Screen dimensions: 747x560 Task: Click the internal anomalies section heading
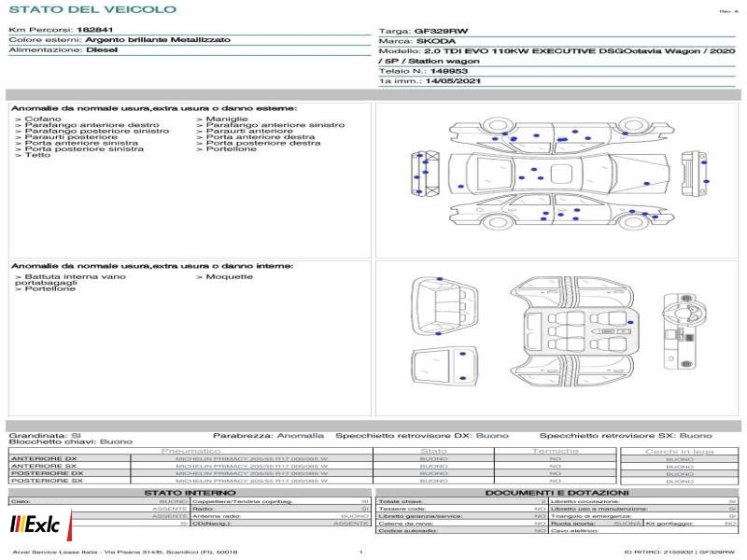pos(152,266)
